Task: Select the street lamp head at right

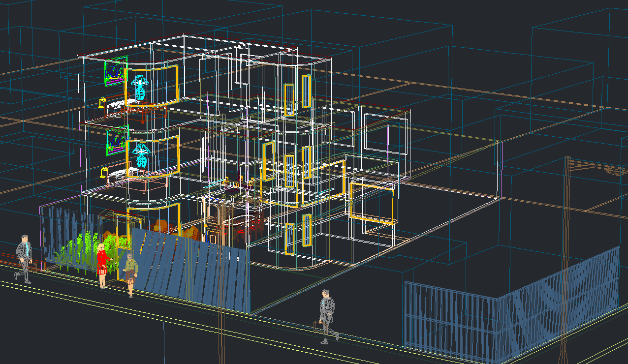Action: pos(616,170)
